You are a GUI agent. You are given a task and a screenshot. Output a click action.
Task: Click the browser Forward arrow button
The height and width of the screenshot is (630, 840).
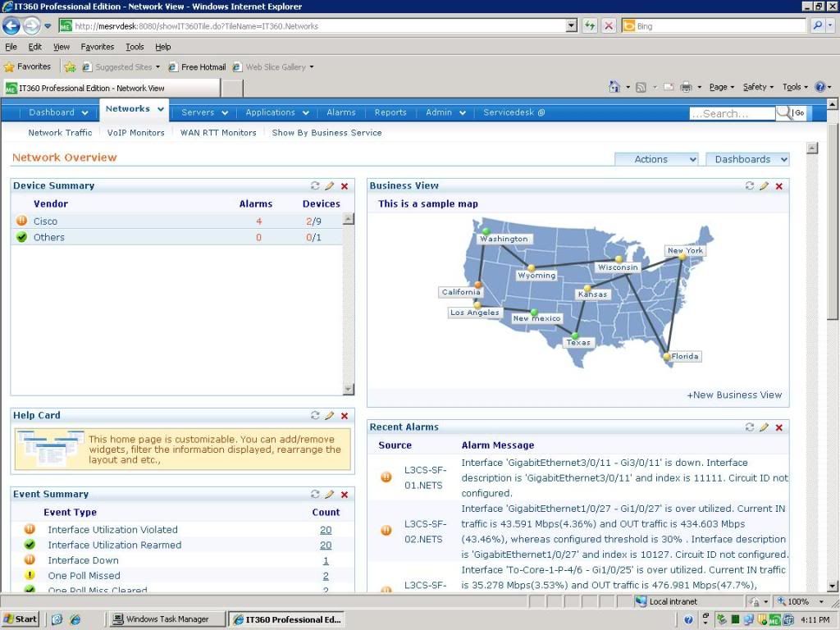tap(32, 25)
